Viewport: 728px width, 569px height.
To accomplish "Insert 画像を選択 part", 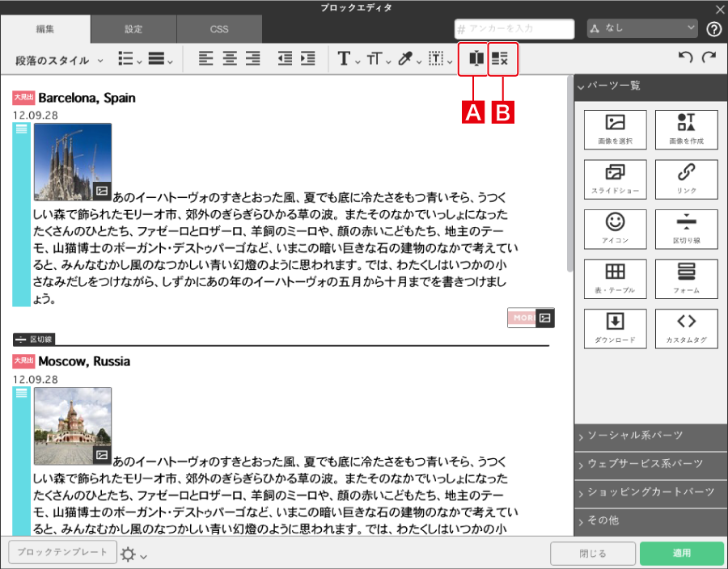I will (x=616, y=129).
